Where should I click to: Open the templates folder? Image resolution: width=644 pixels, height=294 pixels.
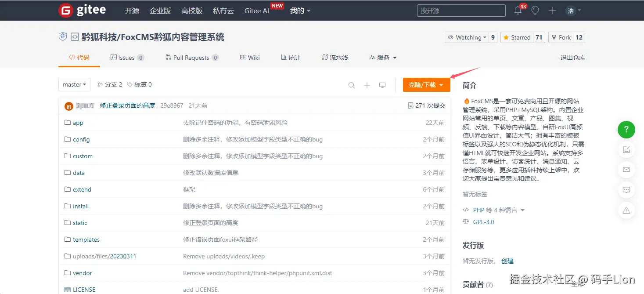pos(86,240)
